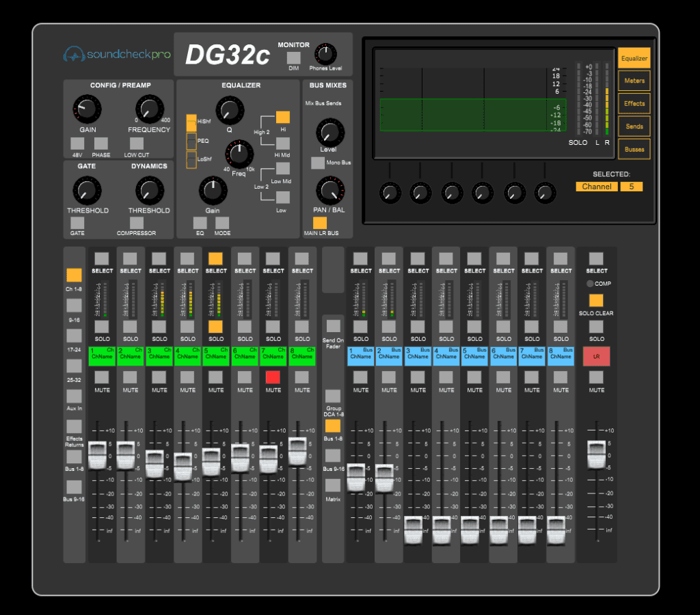Screen dimensions: 700x615
Task: Mute channel 2
Action: [130, 377]
